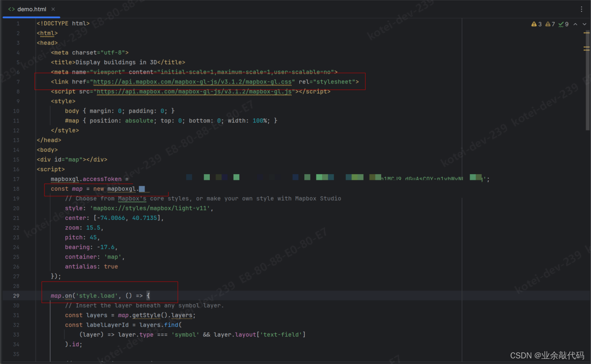The image size is (591, 364).
Task: Click the weak warning icon showing 7
Action: pos(549,24)
